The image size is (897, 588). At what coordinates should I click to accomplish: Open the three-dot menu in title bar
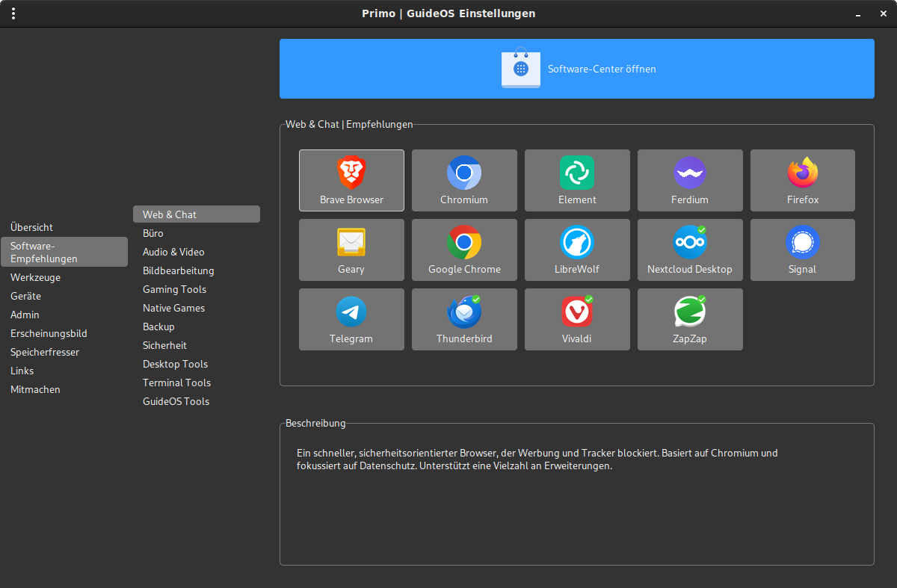[x=13, y=13]
